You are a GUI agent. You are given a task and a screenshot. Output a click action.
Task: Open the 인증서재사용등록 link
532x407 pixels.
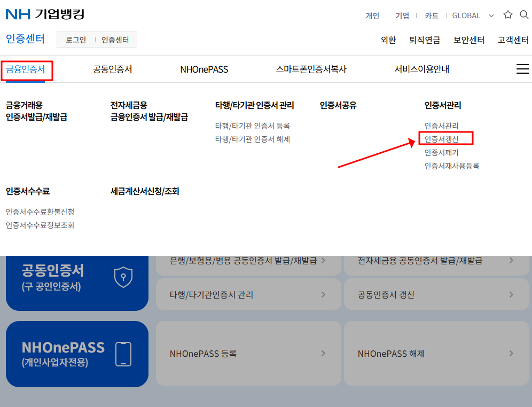click(x=452, y=166)
